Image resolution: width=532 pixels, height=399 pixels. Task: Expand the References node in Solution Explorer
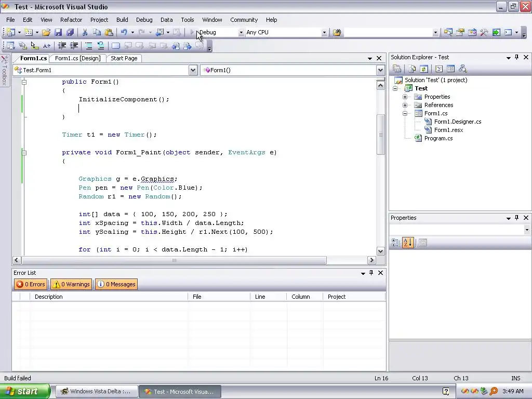click(x=405, y=105)
